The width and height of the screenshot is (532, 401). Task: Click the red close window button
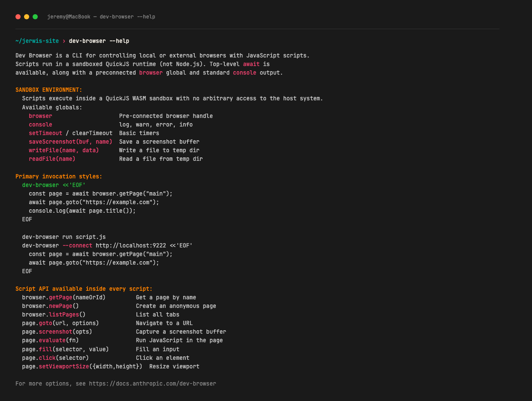18,17
